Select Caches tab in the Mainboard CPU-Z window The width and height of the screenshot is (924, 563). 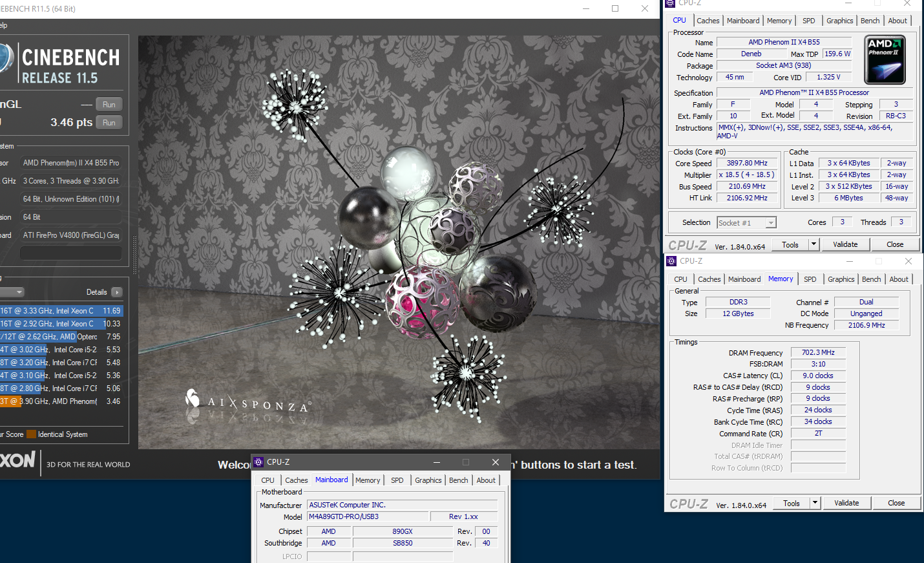pyautogui.click(x=296, y=480)
